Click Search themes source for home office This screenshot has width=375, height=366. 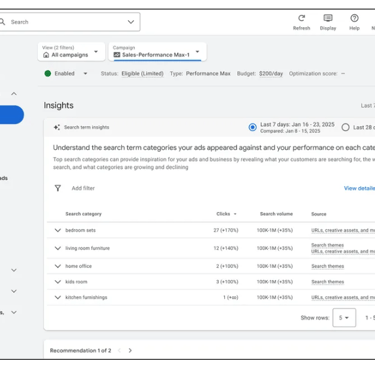(328, 266)
